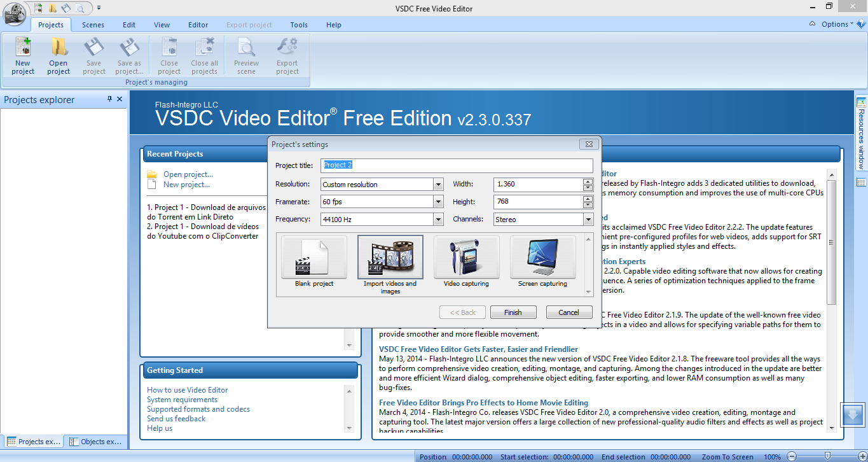Click New project... link in Recent Projects
The width and height of the screenshot is (868, 462).
186,185
